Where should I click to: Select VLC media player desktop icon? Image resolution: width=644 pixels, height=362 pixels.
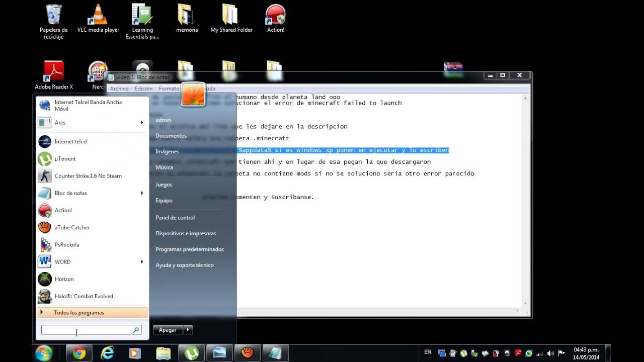98,19
